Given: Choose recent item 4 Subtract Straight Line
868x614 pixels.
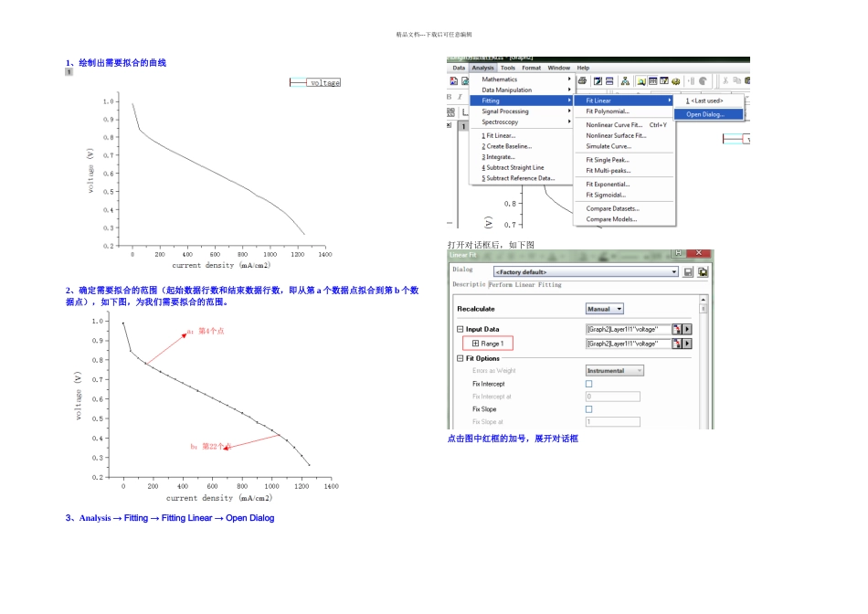Looking at the screenshot, I should [521, 167].
